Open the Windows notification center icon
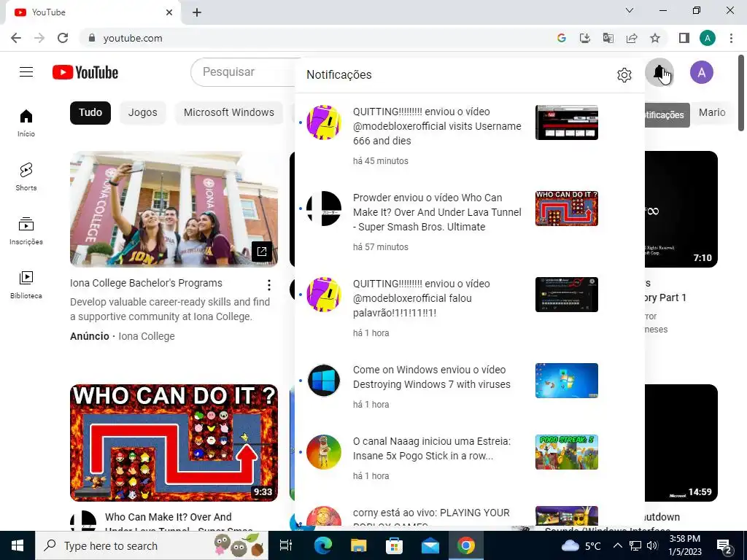 click(x=724, y=546)
